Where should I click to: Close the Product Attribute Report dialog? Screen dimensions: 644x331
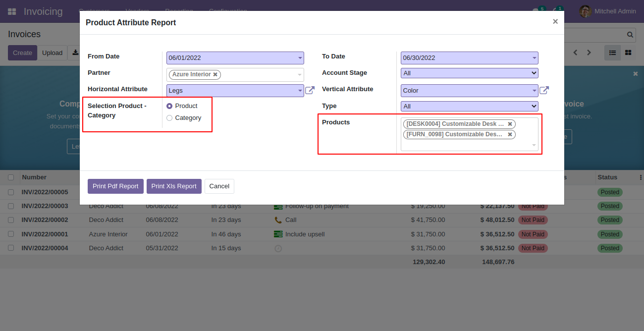(555, 21)
